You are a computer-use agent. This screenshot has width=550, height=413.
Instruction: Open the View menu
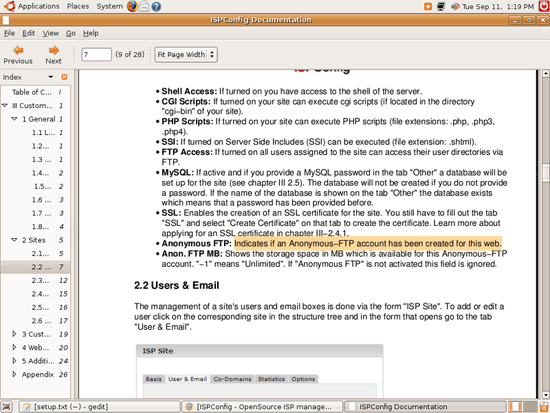51,33
